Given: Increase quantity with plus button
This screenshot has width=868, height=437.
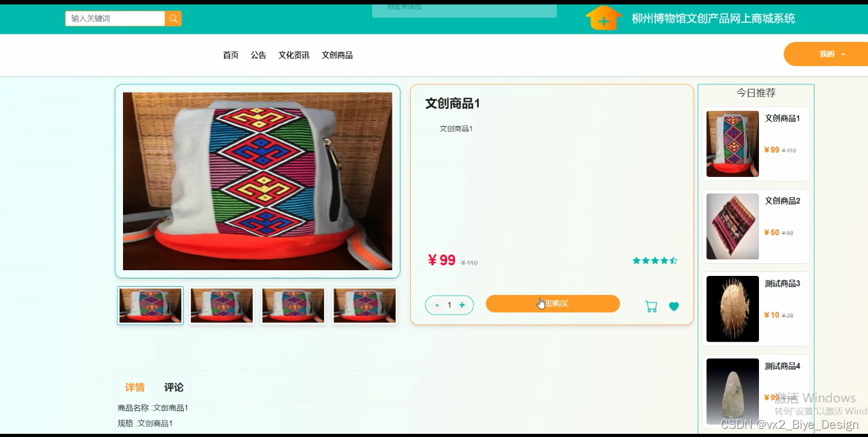Looking at the screenshot, I should 462,305.
